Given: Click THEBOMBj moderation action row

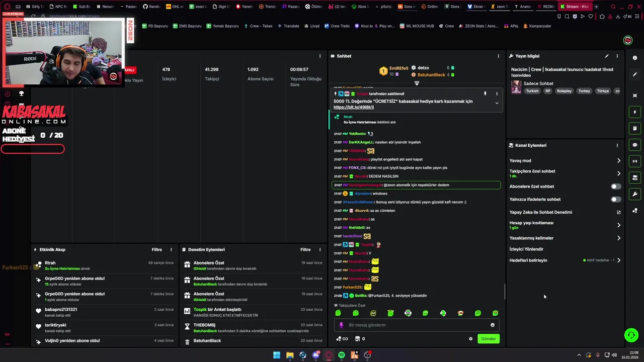Looking at the screenshot, I should pos(253,328).
